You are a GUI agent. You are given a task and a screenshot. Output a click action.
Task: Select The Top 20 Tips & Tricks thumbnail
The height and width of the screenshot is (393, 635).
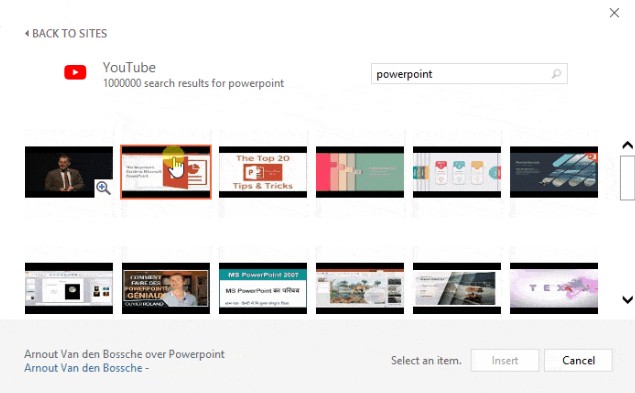(x=263, y=172)
